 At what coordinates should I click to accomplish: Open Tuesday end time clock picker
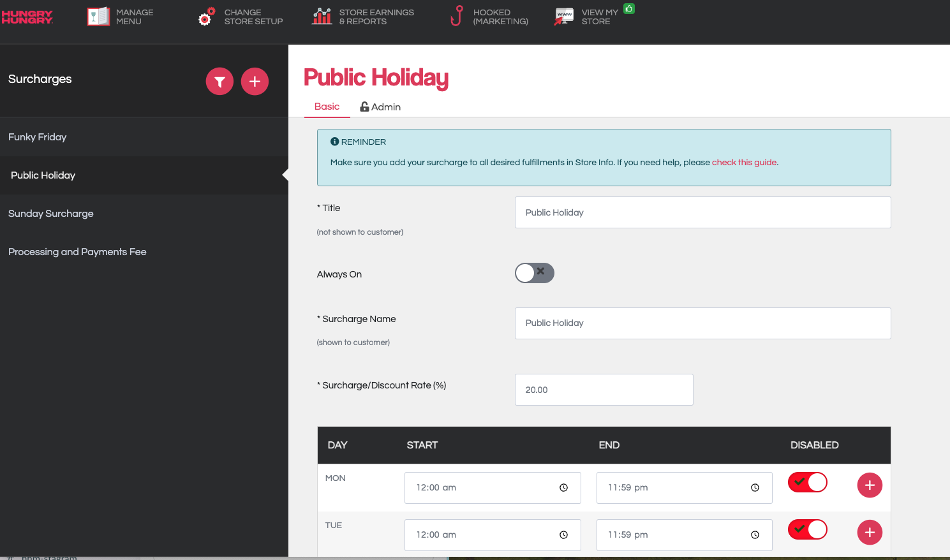click(x=755, y=535)
